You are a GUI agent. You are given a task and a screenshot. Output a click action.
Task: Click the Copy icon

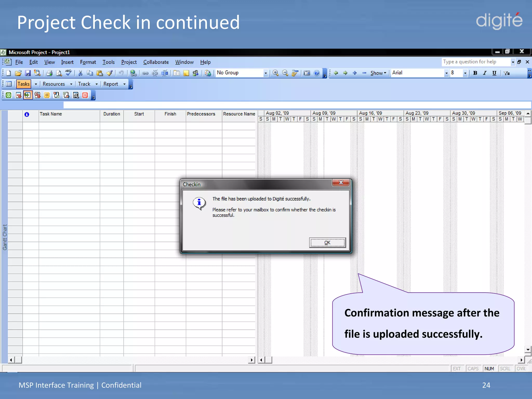coord(90,73)
